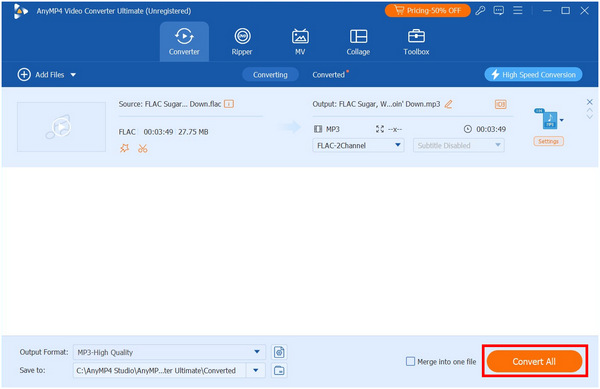Open the output folder icon

(x=279, y=370)
